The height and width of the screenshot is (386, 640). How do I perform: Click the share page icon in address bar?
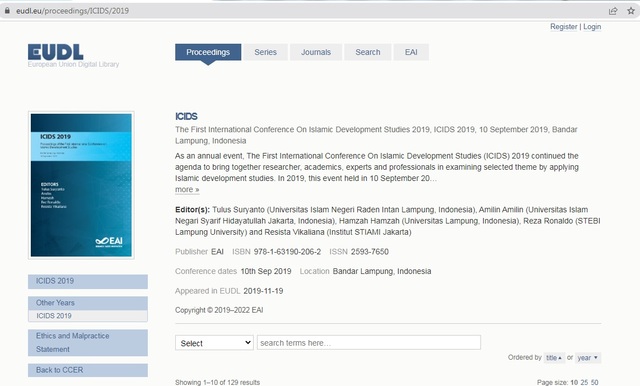pyautogui.click(x=613, y=11)
